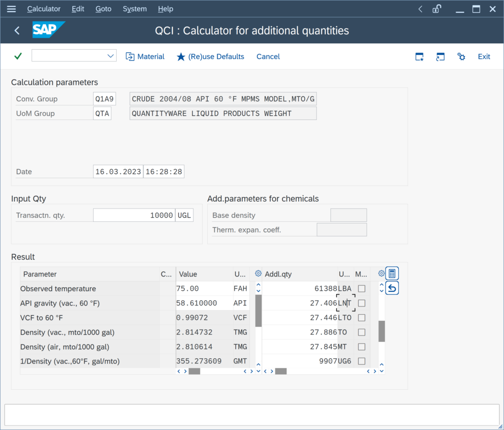Click the CRUDE 2004/08 API description field
This screenshot has width=504, height=430.
[x=223, y=99]
